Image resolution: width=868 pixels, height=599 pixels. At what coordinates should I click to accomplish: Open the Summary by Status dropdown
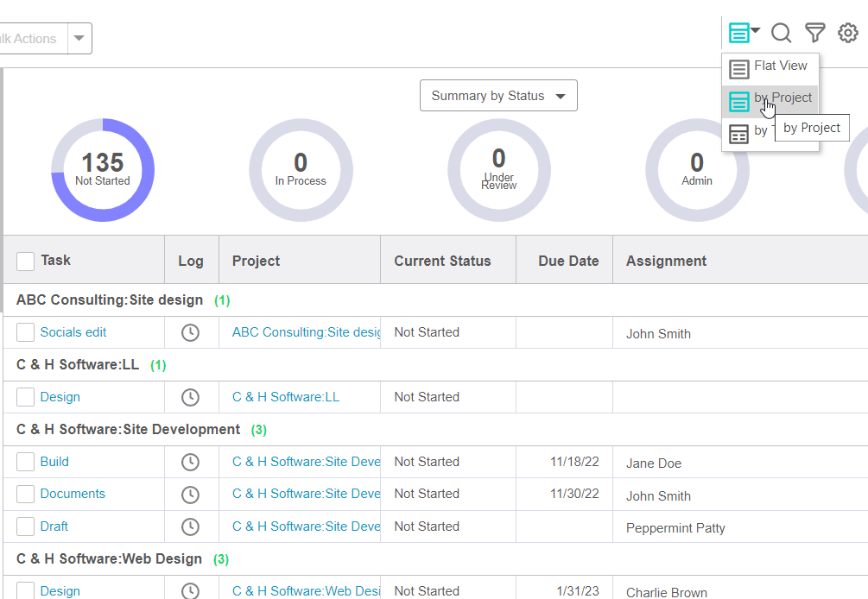pyautogui.click(x=498, y=95)
